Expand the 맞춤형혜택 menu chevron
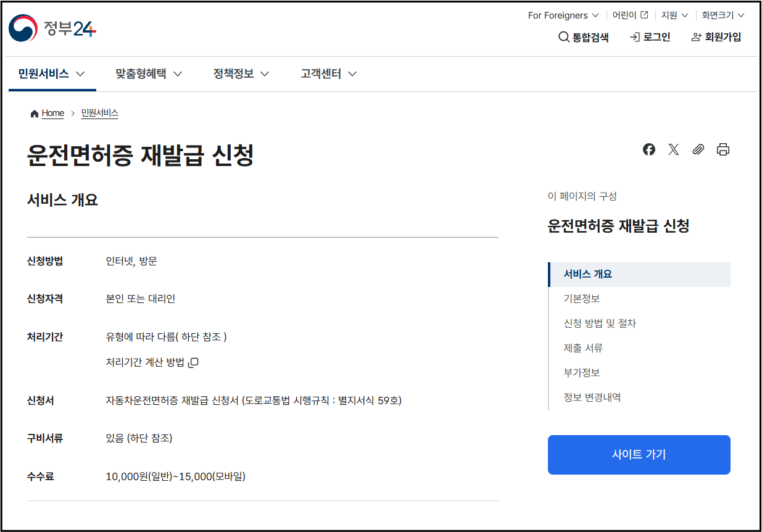The height and width of the screenshot is (532, 762). pyautogui.click(x=178, y=73)
